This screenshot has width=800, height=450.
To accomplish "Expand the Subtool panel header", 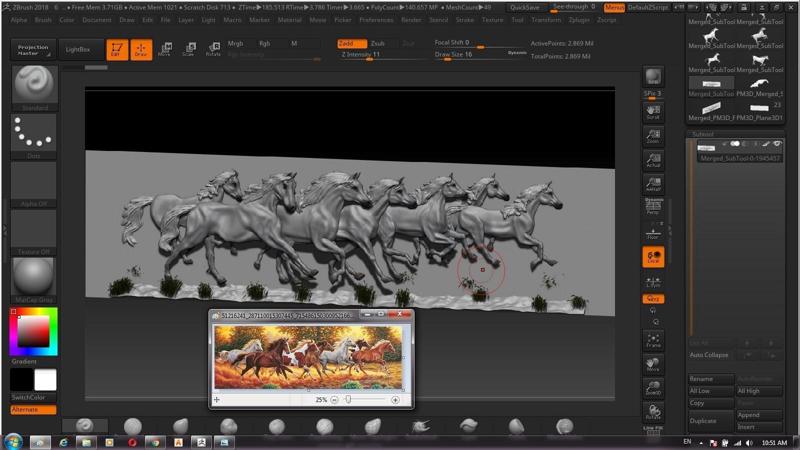I will [x=704, y=133].
